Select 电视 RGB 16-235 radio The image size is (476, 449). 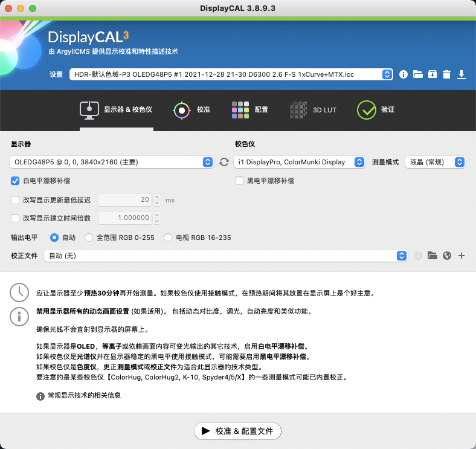(x=168, y=237)
